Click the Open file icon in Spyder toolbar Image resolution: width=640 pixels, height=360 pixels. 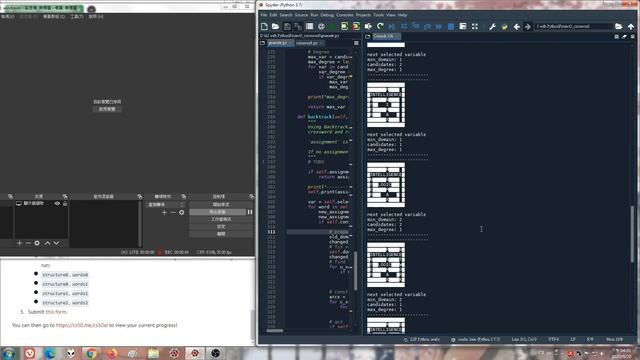[276, 27]
